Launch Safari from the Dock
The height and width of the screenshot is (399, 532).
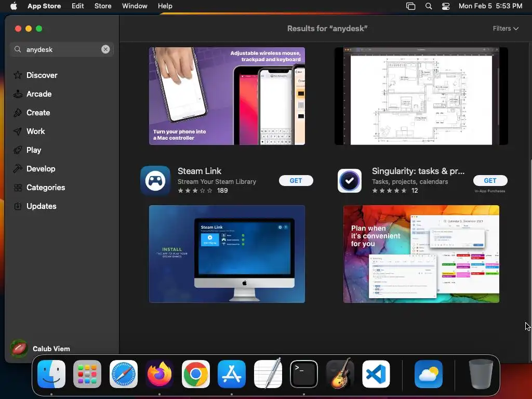124,374
